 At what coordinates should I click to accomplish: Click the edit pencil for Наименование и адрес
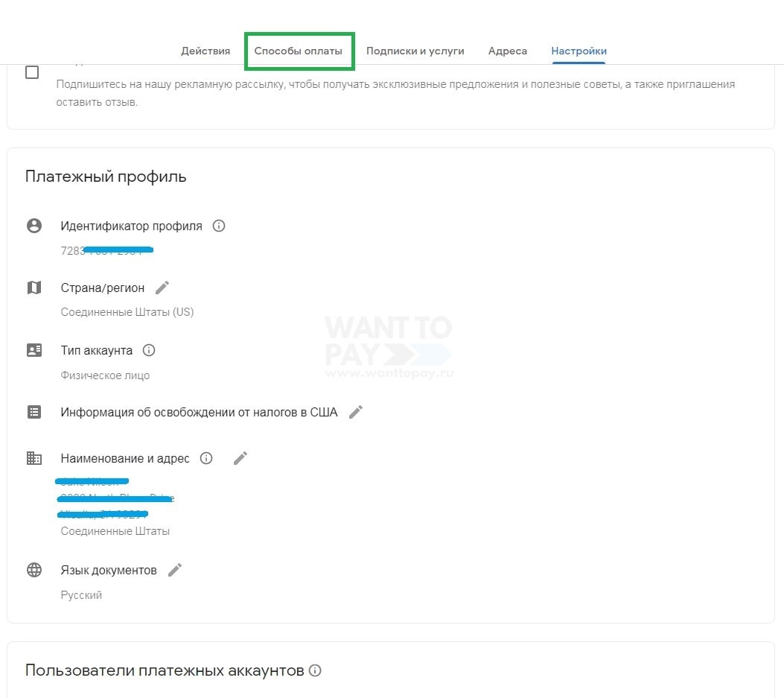240,458
